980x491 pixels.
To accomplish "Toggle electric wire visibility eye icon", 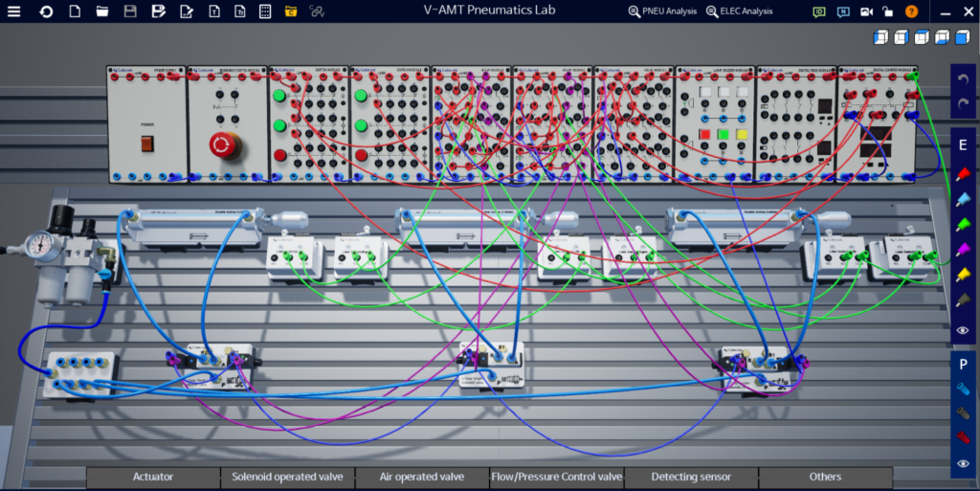I will point(963,330).
